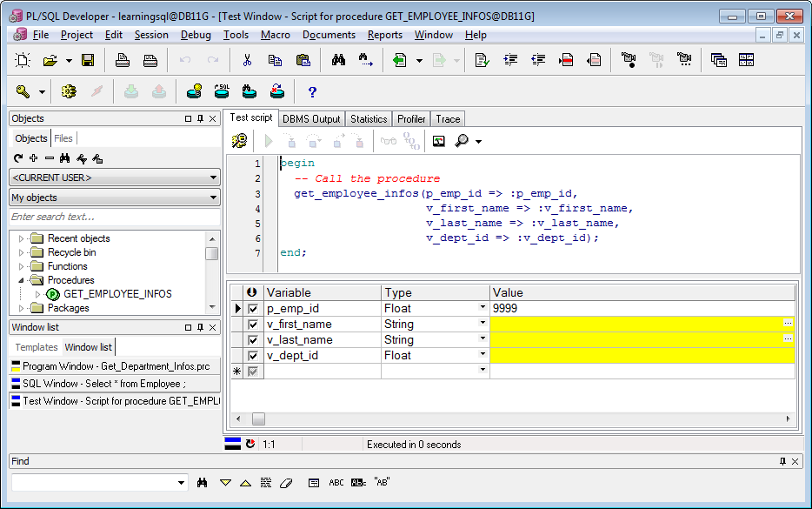The image size is (812, 509).
Task: Click the yellow v_dept_id value cell
Action: (x=642, y=356)
